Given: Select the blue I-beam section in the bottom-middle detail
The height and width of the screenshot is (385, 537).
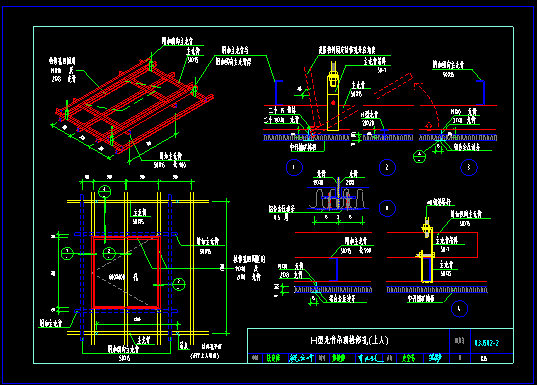Looking at the screenshot, I should 337,270.
